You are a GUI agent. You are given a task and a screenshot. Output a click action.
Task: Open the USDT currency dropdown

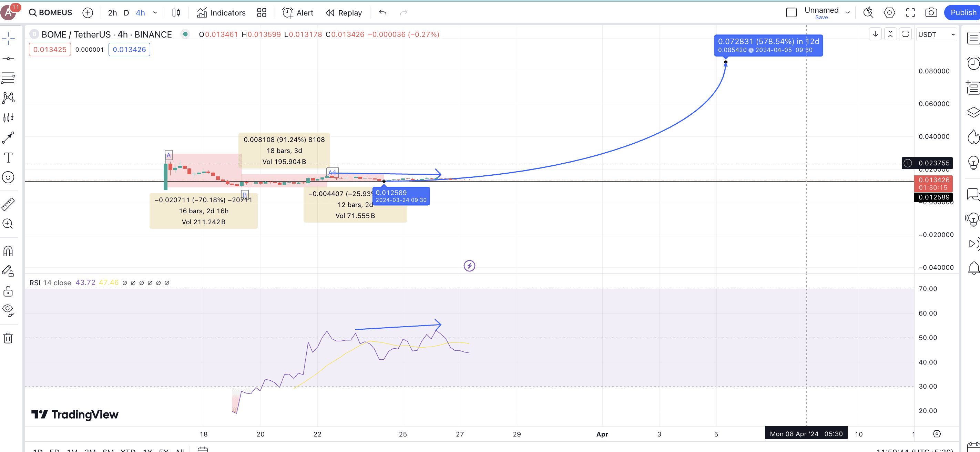pyautogui.click(x=936, y=34)
